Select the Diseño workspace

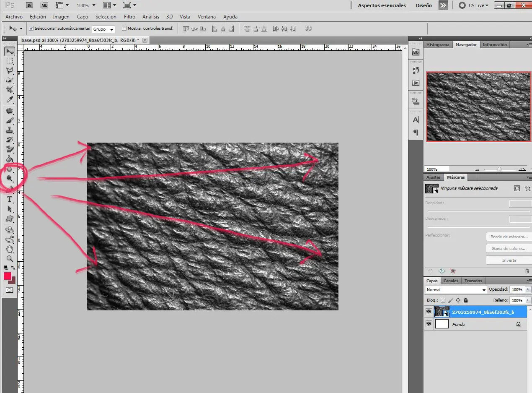(424, 5)
